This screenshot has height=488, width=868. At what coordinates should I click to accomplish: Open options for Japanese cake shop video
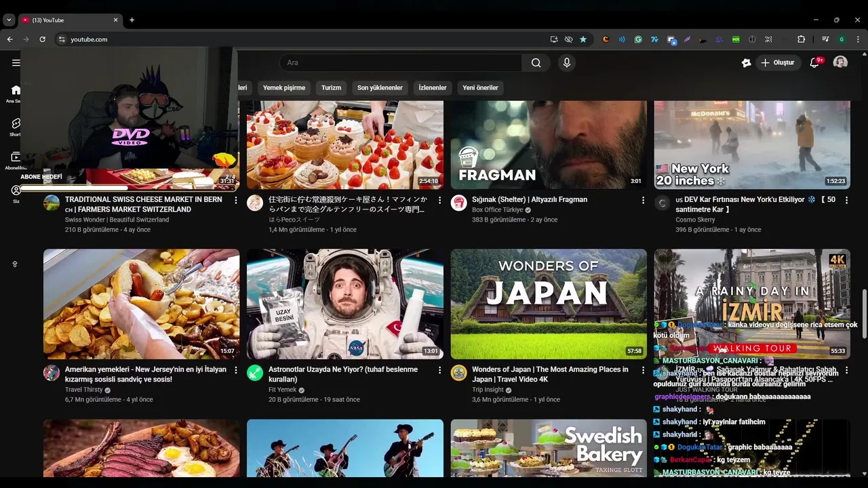(439, 201)
